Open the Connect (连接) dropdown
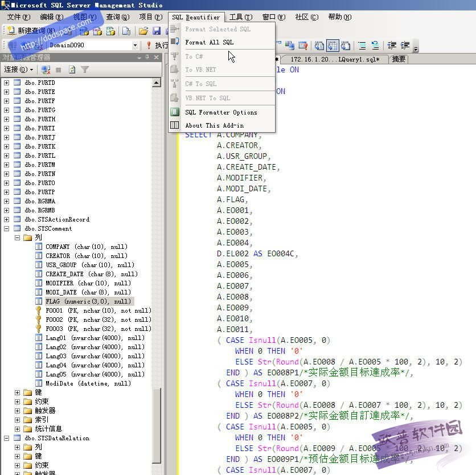 [19, 69]
